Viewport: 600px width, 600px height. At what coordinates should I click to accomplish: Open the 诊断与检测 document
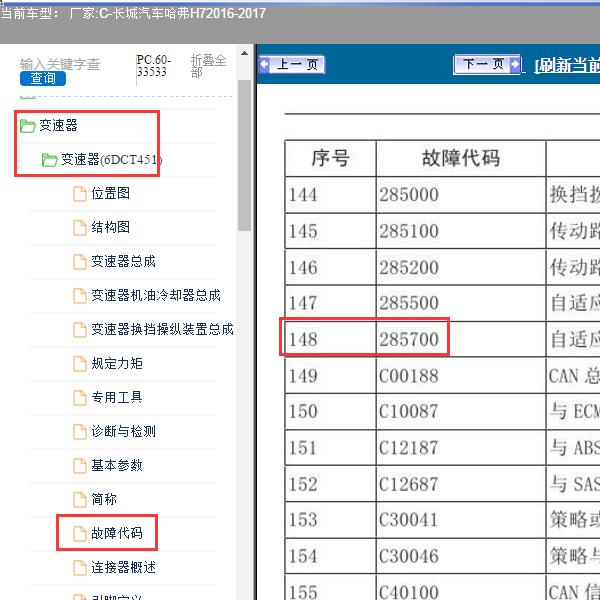pos(123,431)
